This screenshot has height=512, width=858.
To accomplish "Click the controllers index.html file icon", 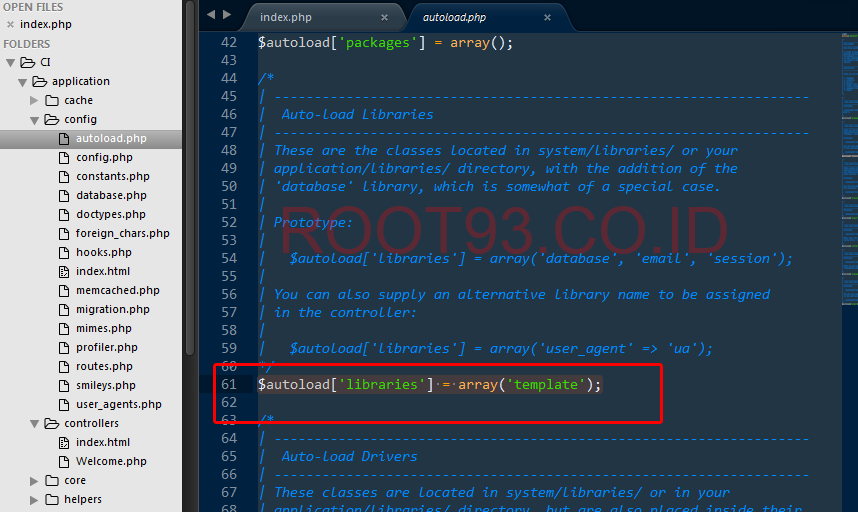I will (x=64, y=443).
